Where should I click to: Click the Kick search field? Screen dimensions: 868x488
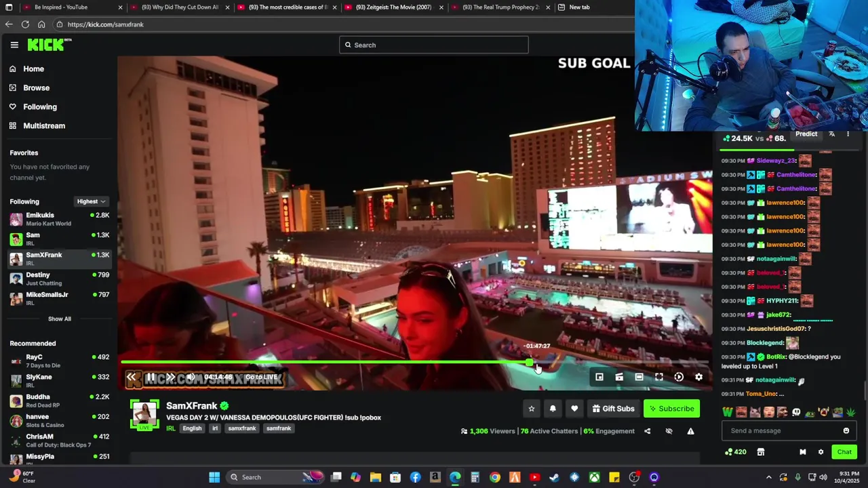434,45
